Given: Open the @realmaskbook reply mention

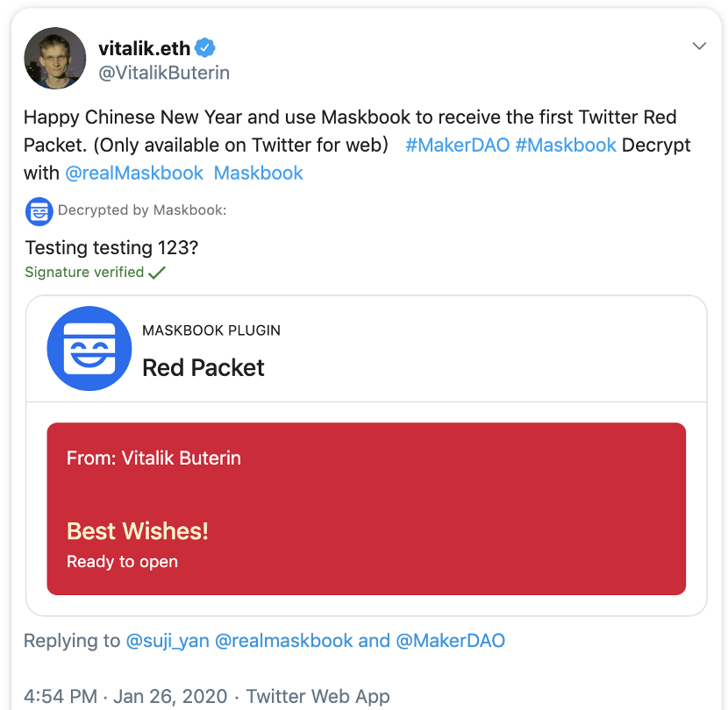Looking at the screenshot, I should (284, 641).
